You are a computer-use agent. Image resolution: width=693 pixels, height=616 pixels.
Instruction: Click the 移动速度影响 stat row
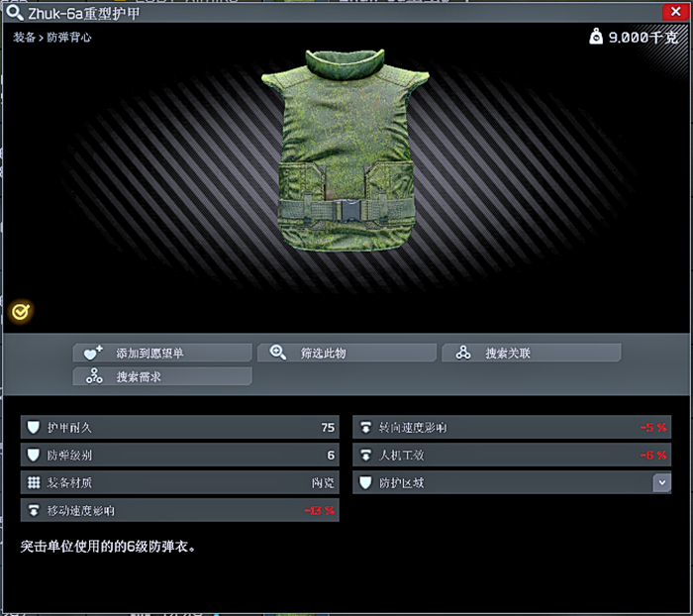click(x=180, y=510)
